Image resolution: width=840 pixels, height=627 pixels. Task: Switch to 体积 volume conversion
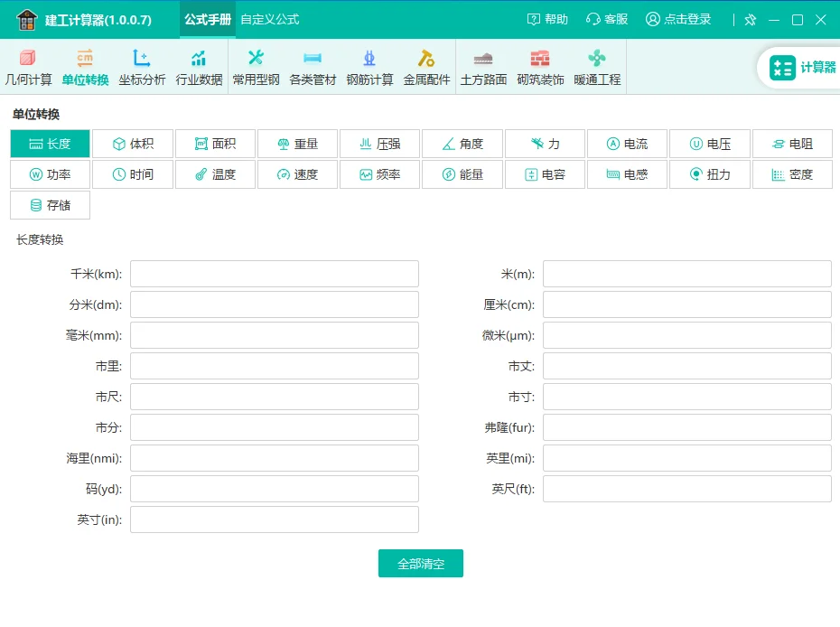pyautogui.click(x=132, y=143)
